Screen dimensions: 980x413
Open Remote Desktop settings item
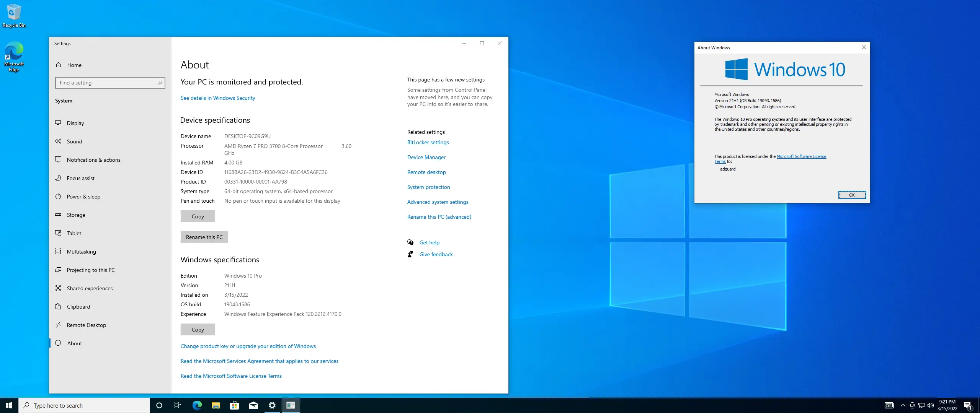[86, 325]
